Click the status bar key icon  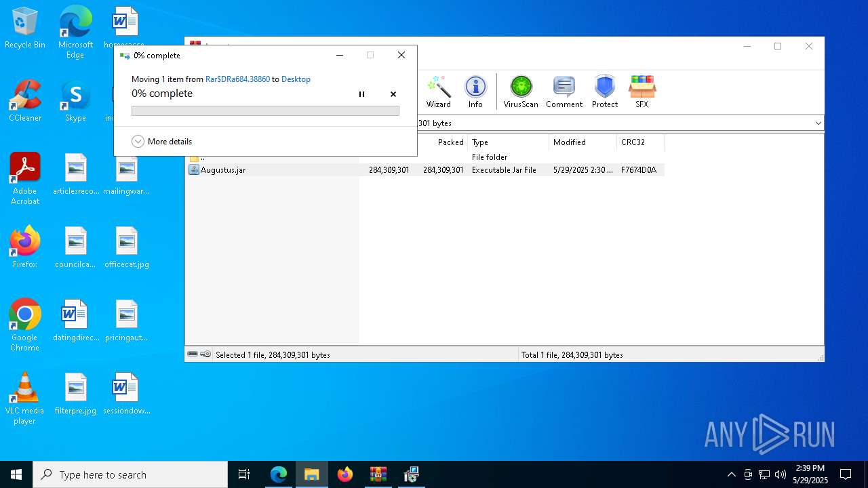coord(205,354)
